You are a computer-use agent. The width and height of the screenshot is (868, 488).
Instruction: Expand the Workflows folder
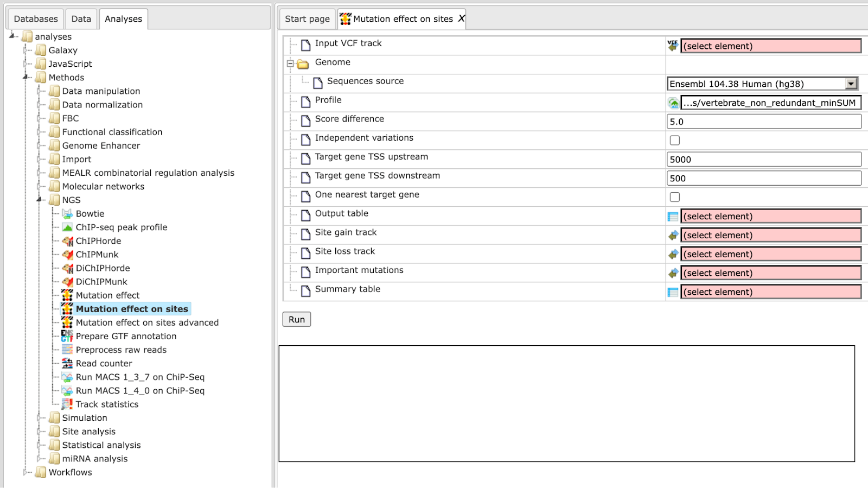(x=25, y=472)
